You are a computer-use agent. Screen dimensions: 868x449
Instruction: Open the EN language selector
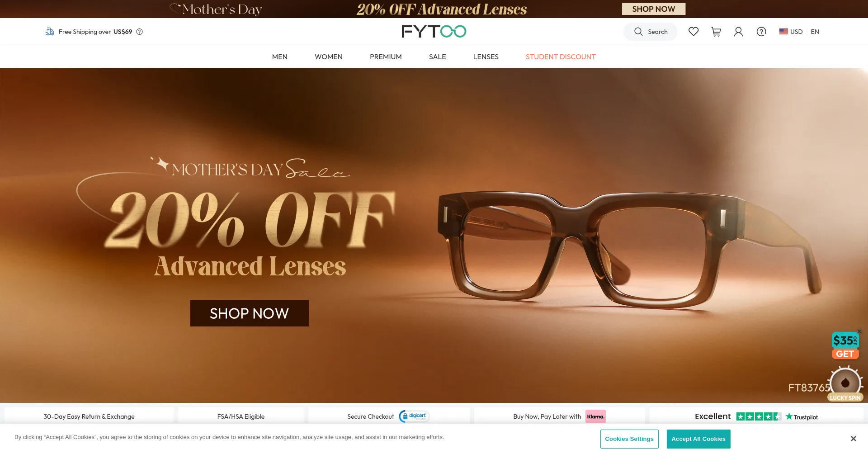(815, 32)
